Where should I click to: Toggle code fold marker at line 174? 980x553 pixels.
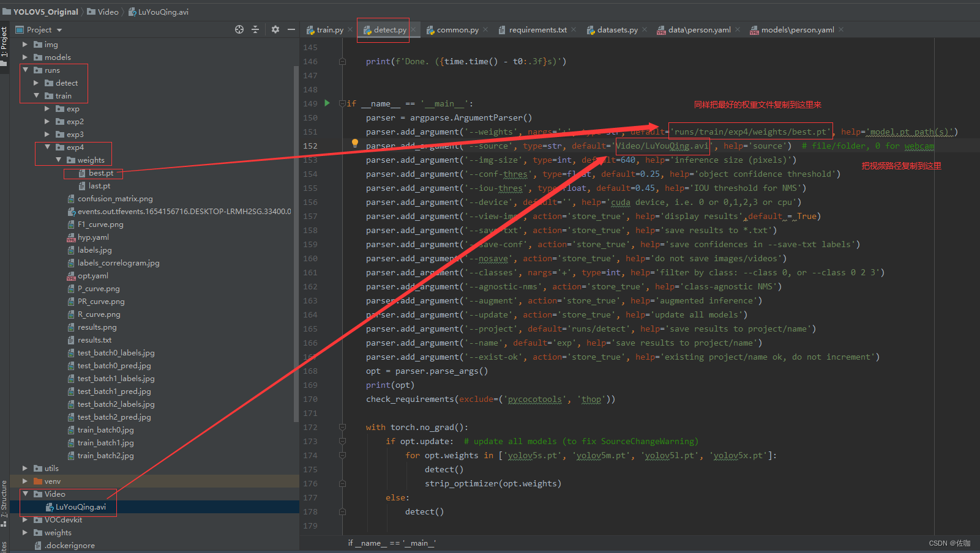point(342,455)
